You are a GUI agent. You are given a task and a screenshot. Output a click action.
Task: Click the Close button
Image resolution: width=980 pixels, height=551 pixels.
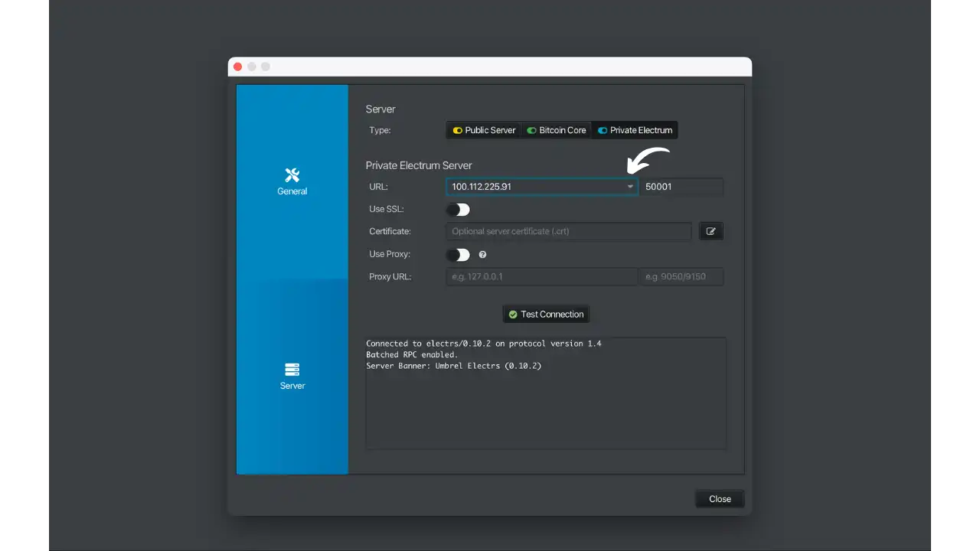[x=719, y=498]
